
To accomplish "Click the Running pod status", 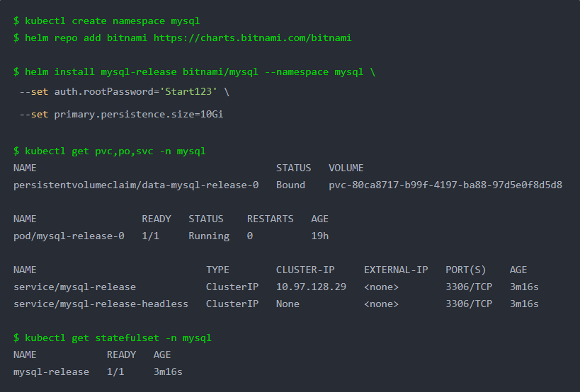I will [209, 236].
